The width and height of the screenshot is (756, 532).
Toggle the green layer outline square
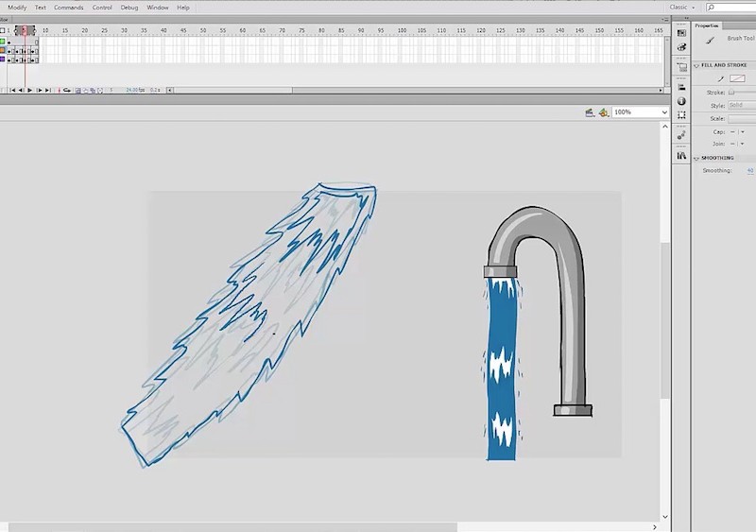pos(3,41)
